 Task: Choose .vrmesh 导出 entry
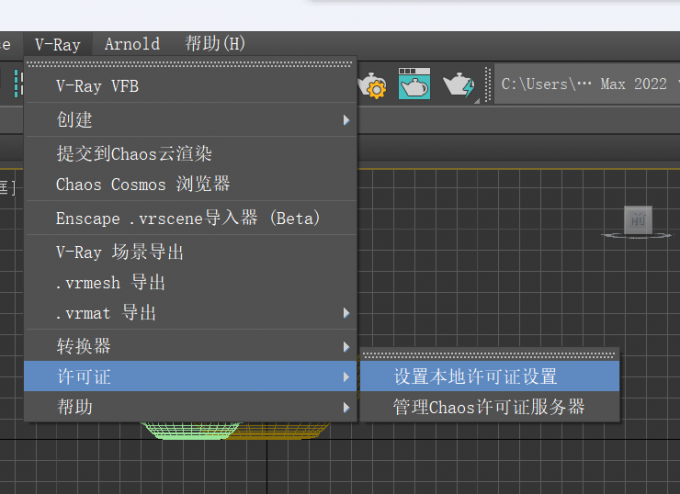190,283
